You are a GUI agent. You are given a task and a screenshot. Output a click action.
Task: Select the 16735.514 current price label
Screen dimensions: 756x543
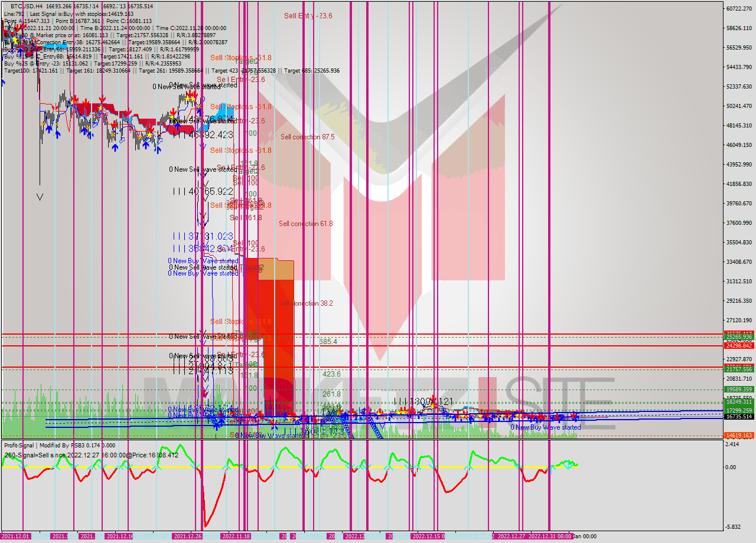[x=738, y=416]
